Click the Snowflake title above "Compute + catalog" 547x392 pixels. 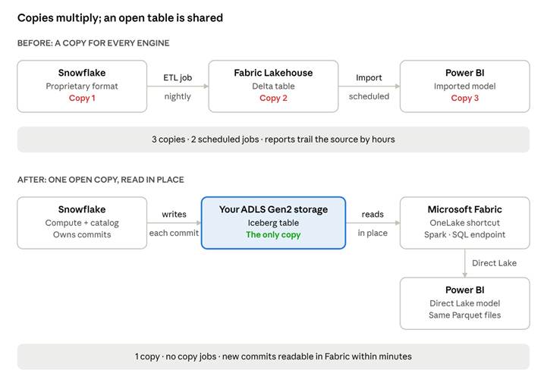point(82,209)
